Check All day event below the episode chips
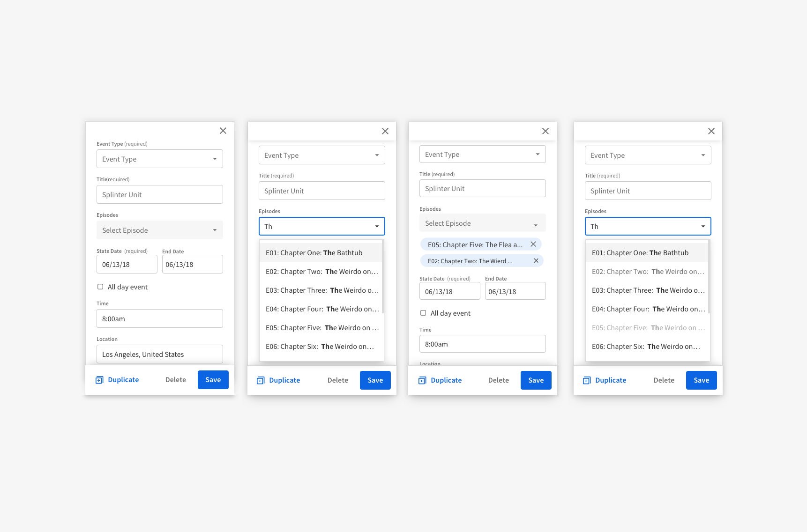Image resolution: width=807 pixels, height=532 pixels. 423,313
